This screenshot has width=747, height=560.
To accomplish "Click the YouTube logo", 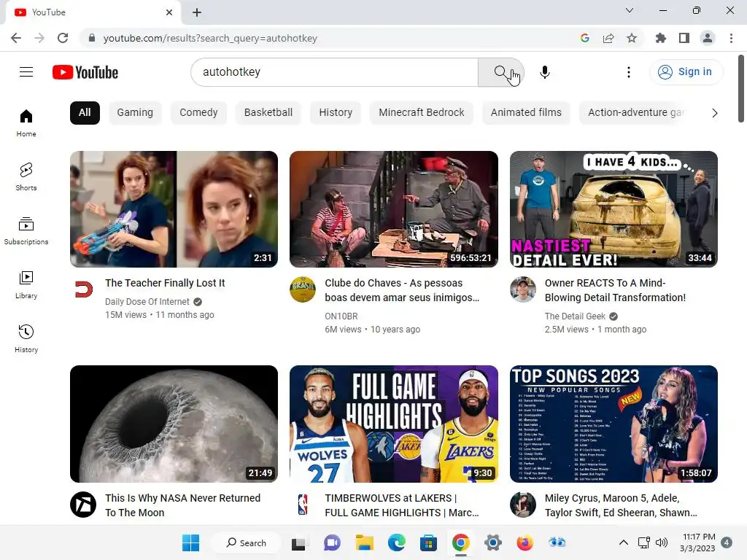I will pos(85,72).
